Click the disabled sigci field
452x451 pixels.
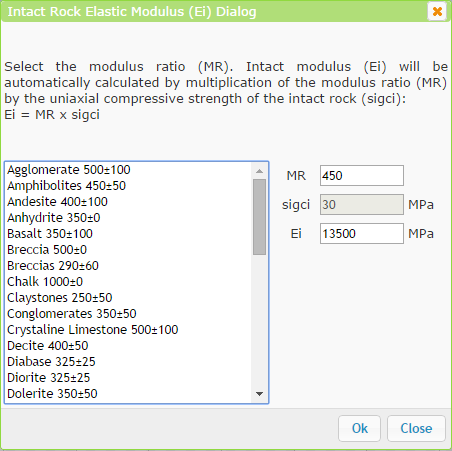pyautogui.click(x=362, y=204)
